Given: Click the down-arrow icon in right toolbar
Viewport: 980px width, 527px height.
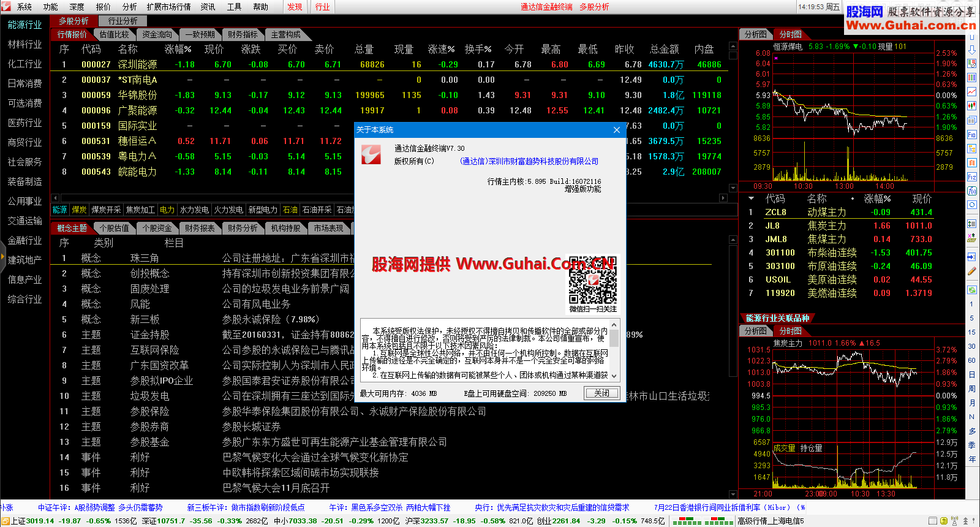Looking at the screenshot, I should (x=972, y=50).
